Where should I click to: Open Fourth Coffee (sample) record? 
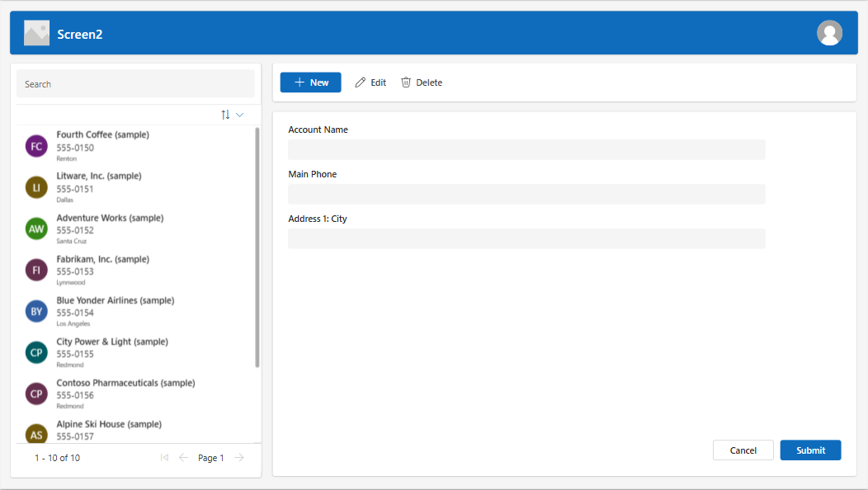(x=102, y=134)
